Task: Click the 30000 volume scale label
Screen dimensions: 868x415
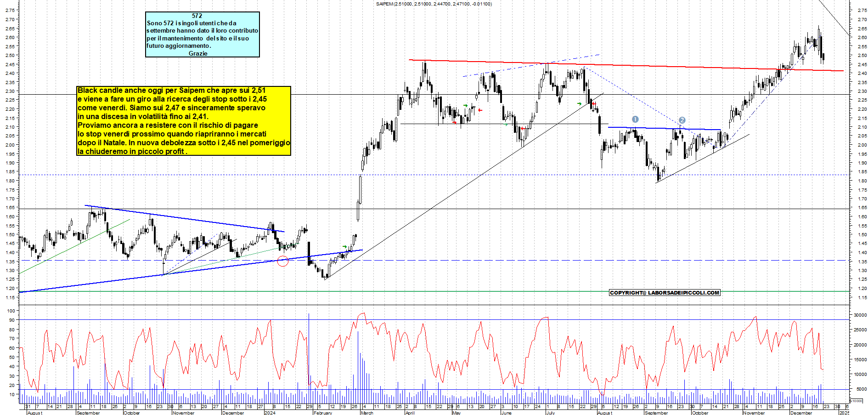Action: point(860,315)
